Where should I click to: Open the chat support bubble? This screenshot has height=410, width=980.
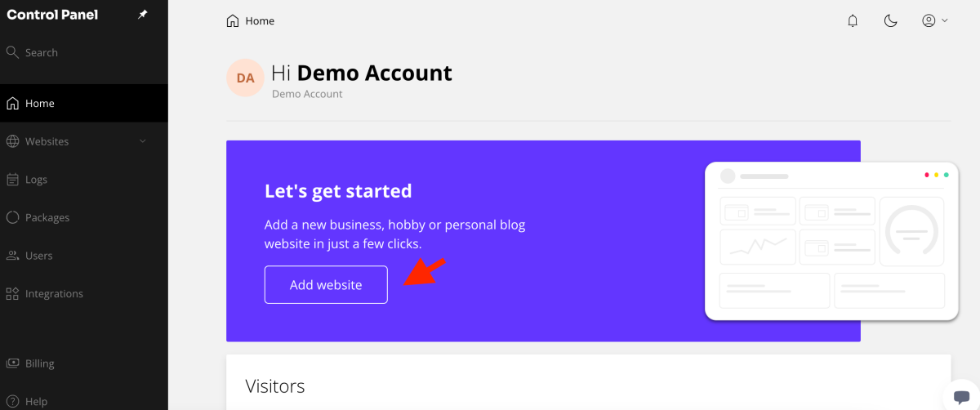[960, 395]
